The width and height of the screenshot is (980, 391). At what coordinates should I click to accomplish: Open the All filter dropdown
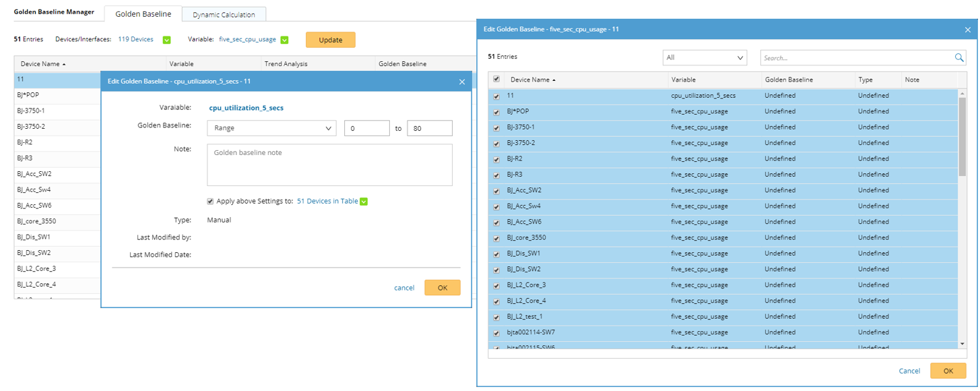(705, 58)
